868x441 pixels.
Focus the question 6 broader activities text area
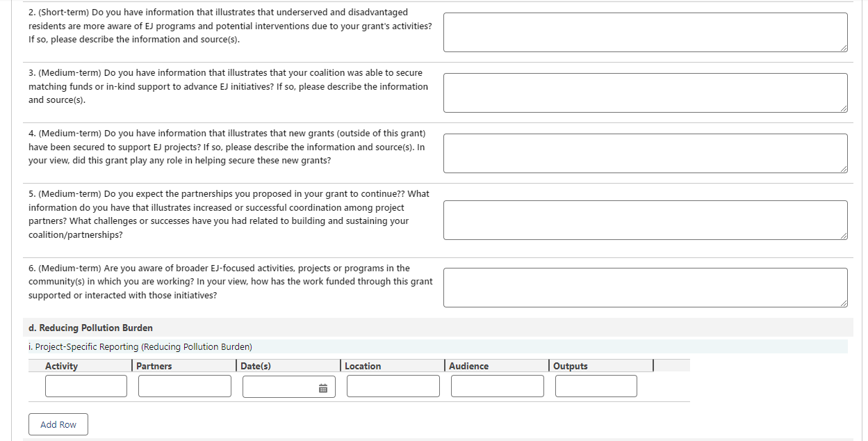(645, 287)
